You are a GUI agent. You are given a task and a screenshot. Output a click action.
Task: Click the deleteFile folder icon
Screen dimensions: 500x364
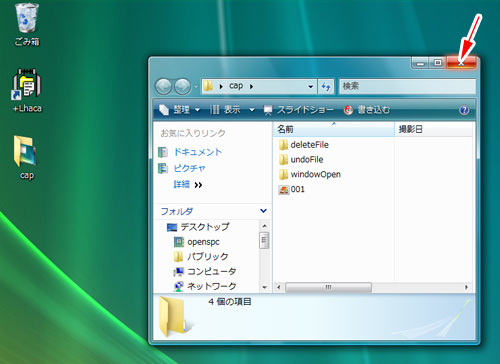283,145
